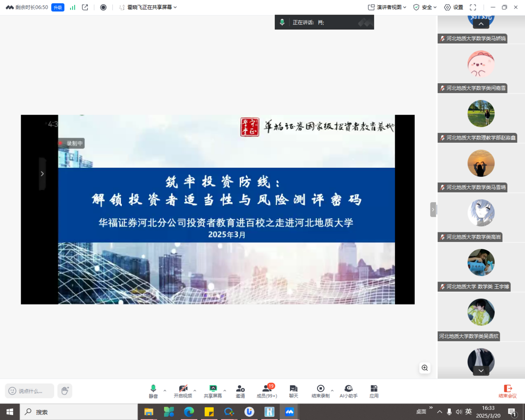Expand microphone audio options arrow
Image resolution: width=525 pixels, height=420 pixels.
(165, 391)
